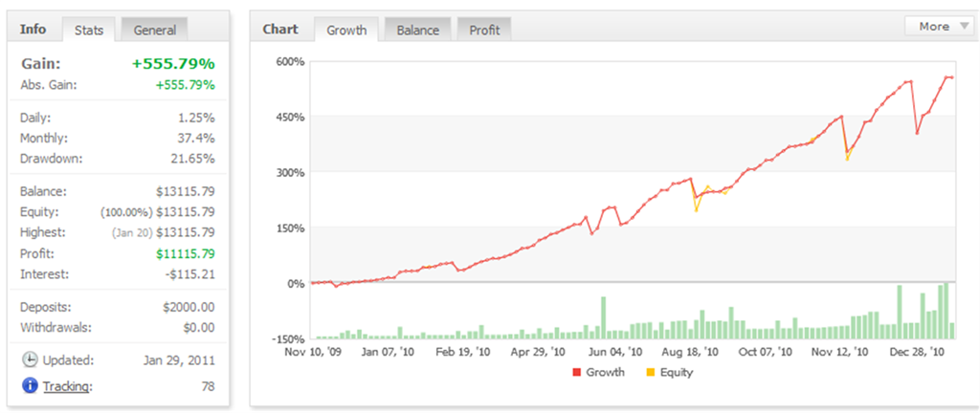980x413 pixels.
Task: Click the Highest (Jan 20) value
Action: pyautogui.click(x=164, y=232)
